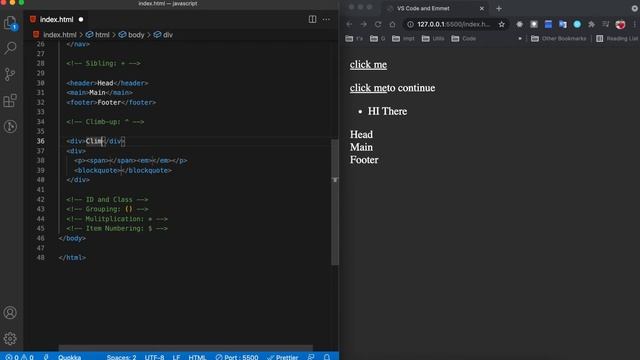Screen dimensions: 640x360
Task: Open the html breadcrumb segment
Action: [x=98, y=35]
